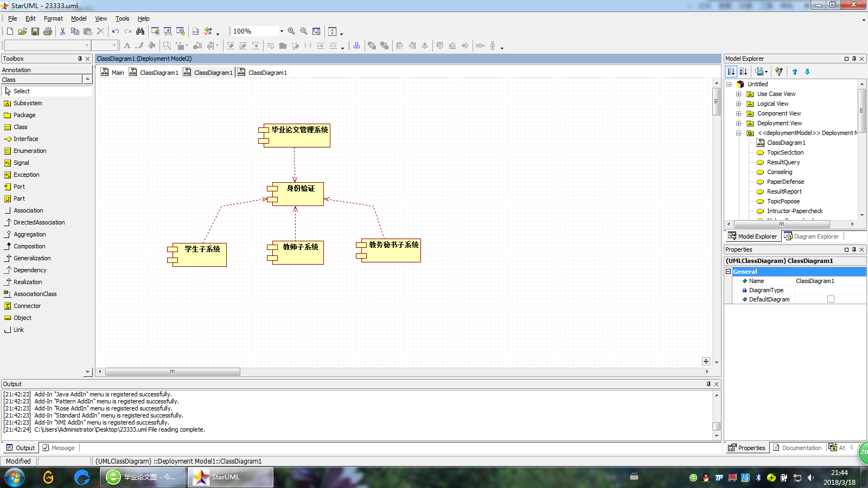868x488 pixels.
Task: Select the Interface tool in Toolbox
Action: point(25,139)
